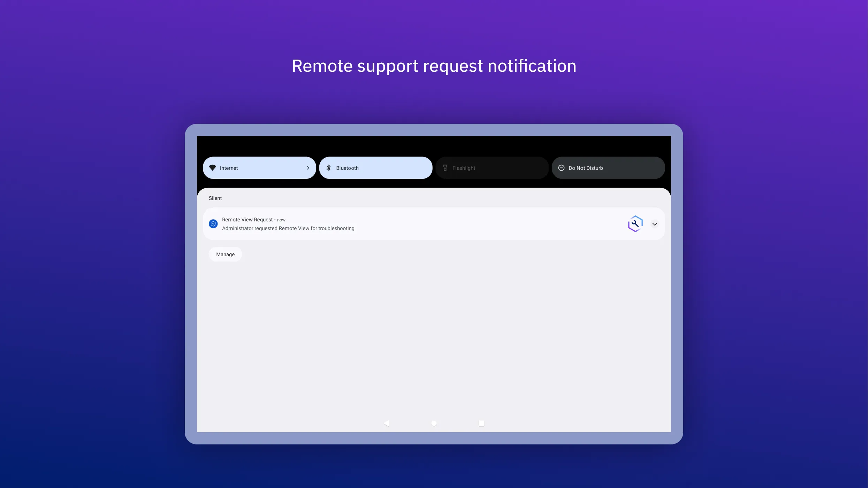The width and height of the screenshot is (868, 488).
Task: Click the hexagon wrench icon in the notification
Action: tap(635, 224)
